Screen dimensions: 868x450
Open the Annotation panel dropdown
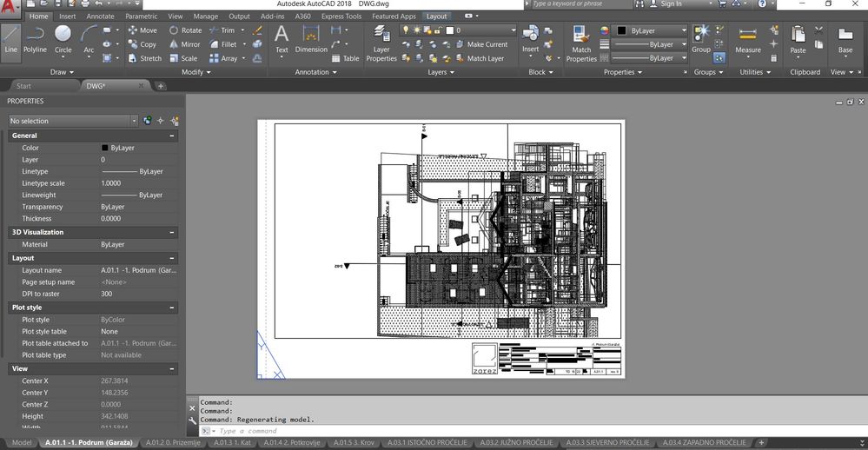(315, 72)
